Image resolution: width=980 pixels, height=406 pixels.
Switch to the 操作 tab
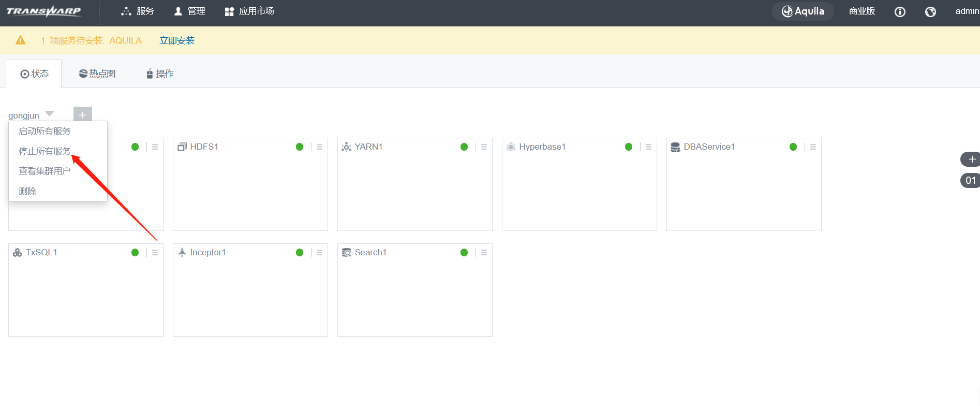coord(160,74)
